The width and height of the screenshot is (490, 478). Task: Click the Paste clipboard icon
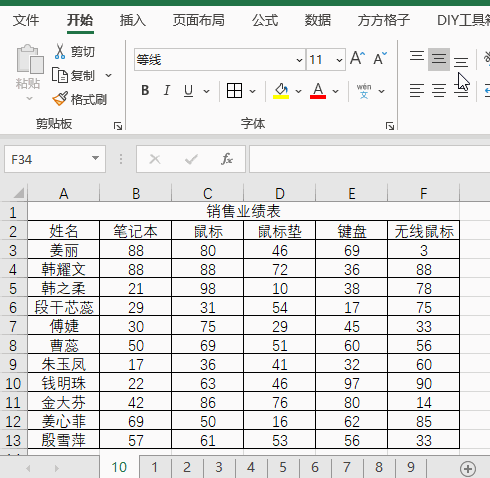coord(30,59)
